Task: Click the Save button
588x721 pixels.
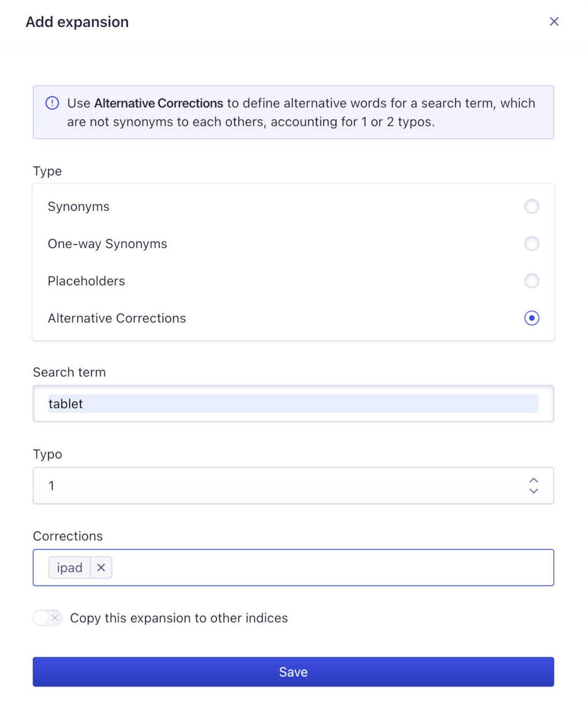Action: [293, 672]
